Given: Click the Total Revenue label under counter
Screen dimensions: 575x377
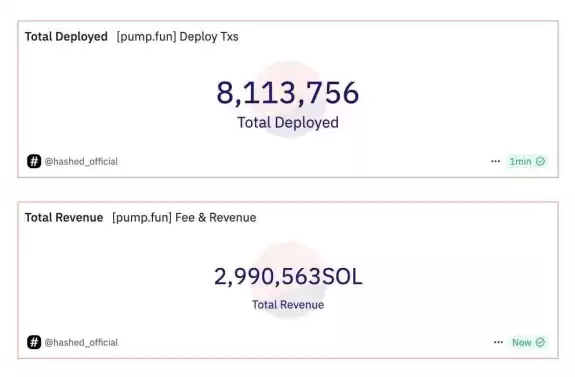Looking at the screenshot, I should pos(288,304).
